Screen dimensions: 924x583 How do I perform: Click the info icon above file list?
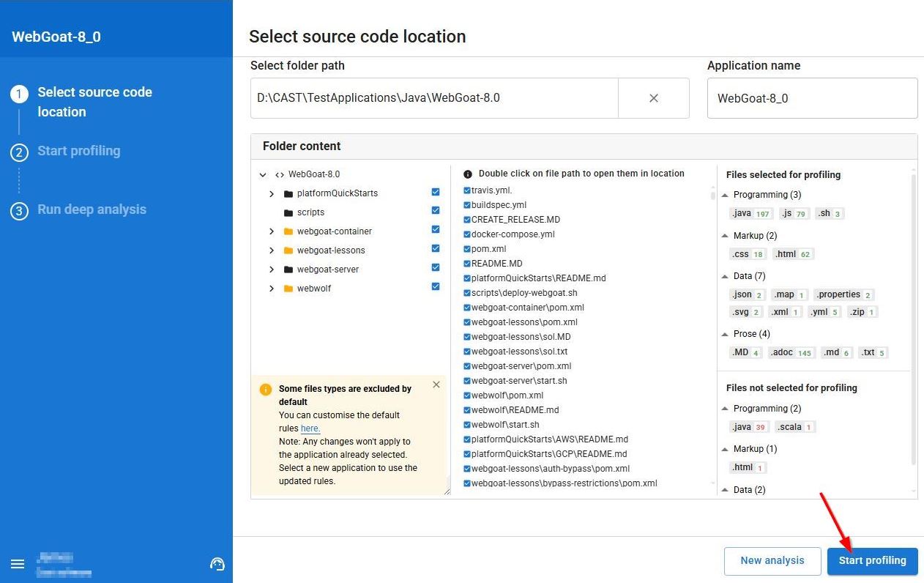point(468,174)
